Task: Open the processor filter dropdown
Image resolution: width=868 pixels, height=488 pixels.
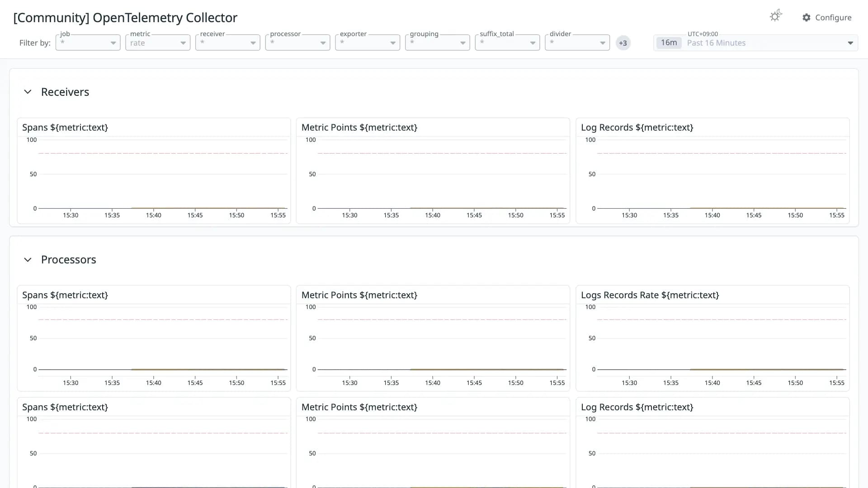Action: point(297,42)
